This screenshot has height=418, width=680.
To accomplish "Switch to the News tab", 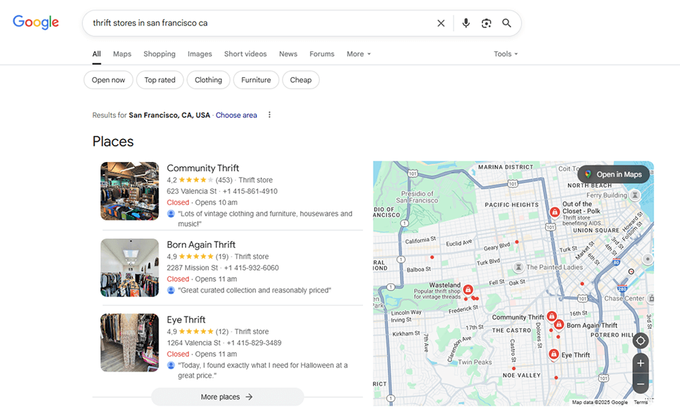I will pyautogui.click(x=288, y=54).
